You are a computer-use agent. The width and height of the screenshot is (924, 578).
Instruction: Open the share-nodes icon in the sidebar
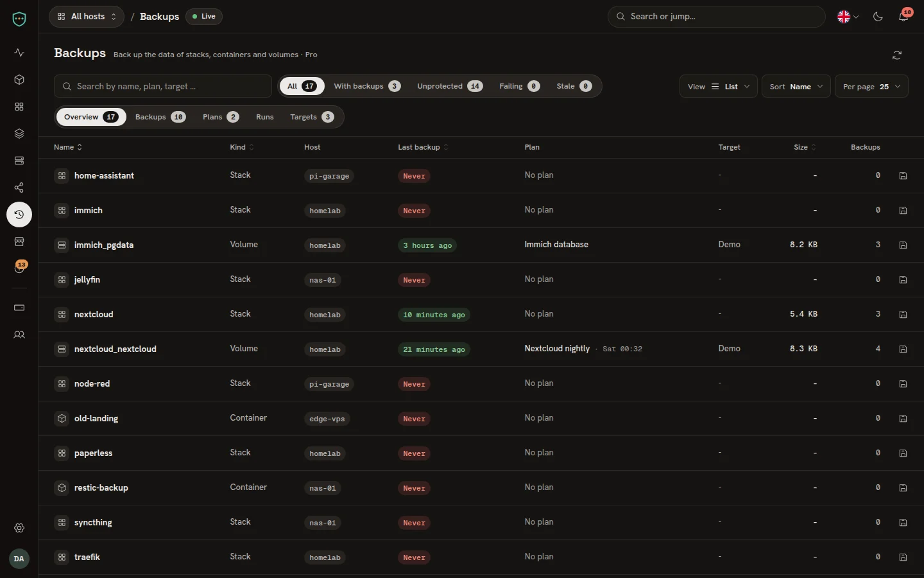pyautogui.click(x=19, y=188)
